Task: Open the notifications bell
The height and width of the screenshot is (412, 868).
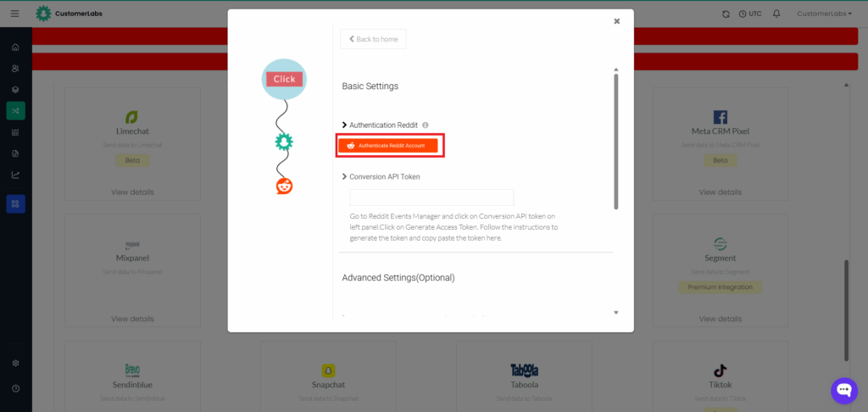Action: coord(776,14)
